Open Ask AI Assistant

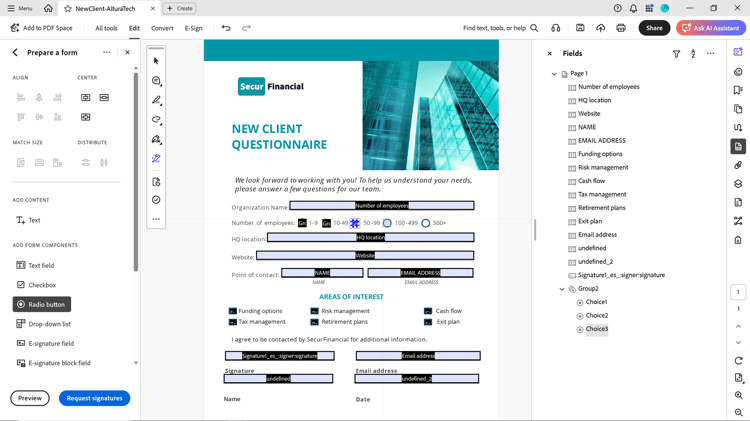coord(711,28)
